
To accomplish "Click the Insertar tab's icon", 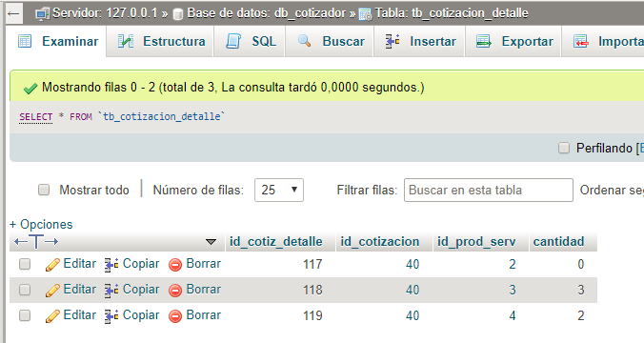I will (392, 41).
